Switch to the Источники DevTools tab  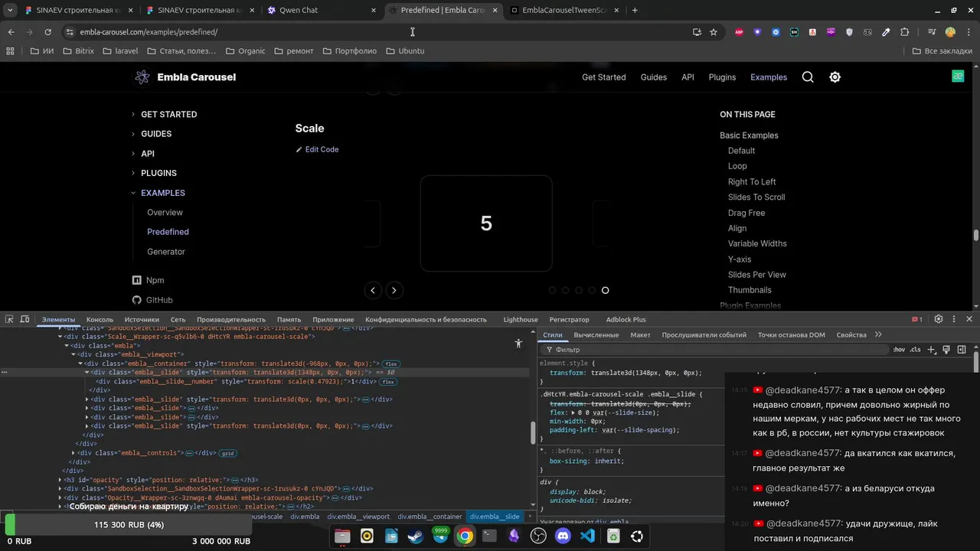coord(142,319)
